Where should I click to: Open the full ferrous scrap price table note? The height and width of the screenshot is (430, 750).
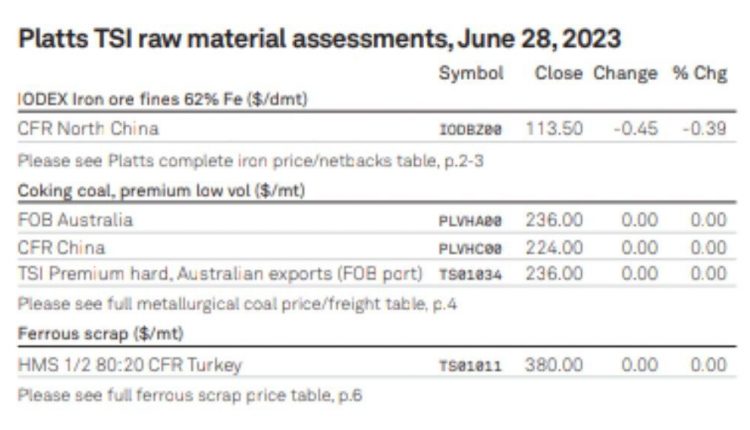coord(190,396)
